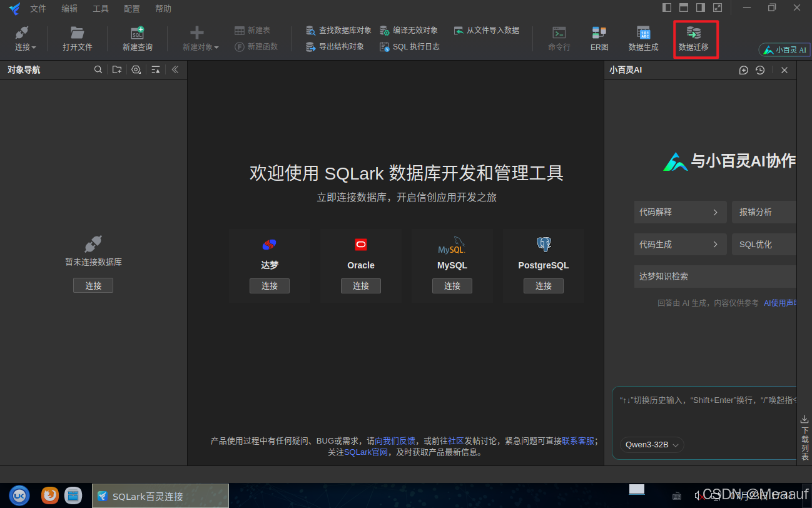Image resolution: width=812 pixels, height=508 pixels.
Task: Click 连接 button under 暂未连接数据库
Action: [93, 285]
